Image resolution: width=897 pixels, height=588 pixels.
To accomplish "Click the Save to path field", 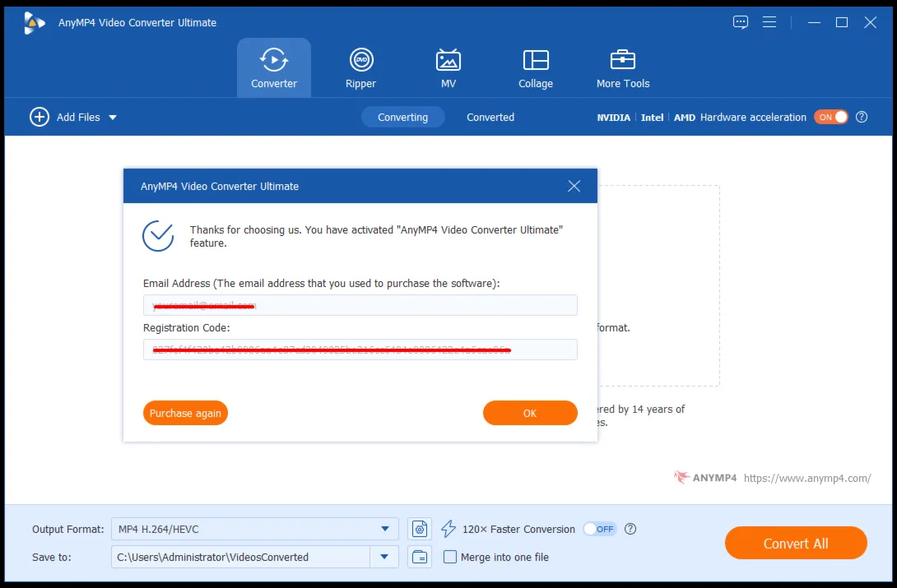I will pos(240,557).
